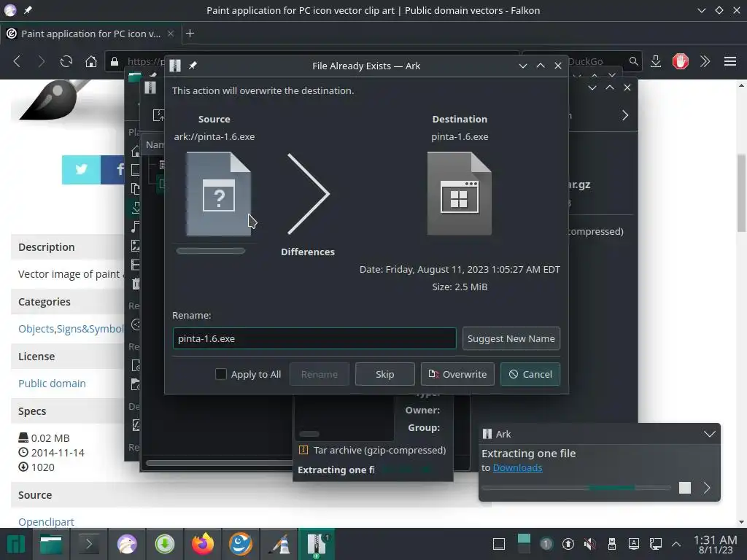The image size is (747, 560).
Task: Close the Paint application tab
Action: coord(171,34)
